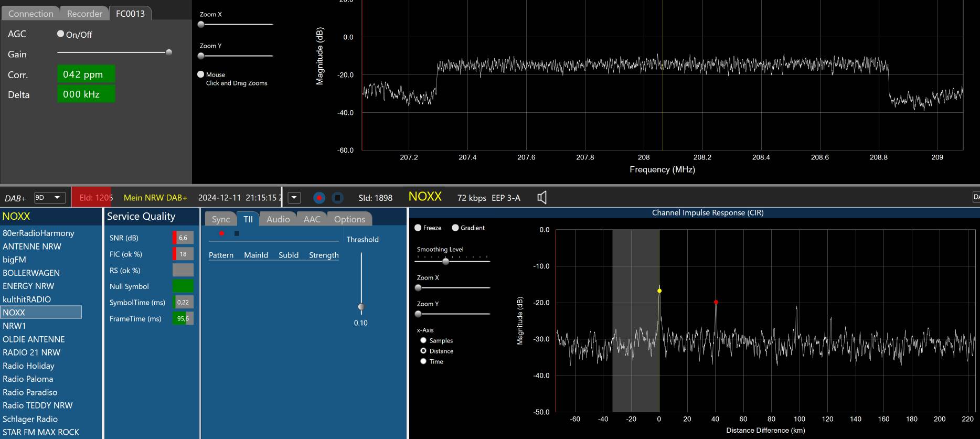Open the Audio tab
This screenshot has height=439, width=980.
click(x=278, y=219)
